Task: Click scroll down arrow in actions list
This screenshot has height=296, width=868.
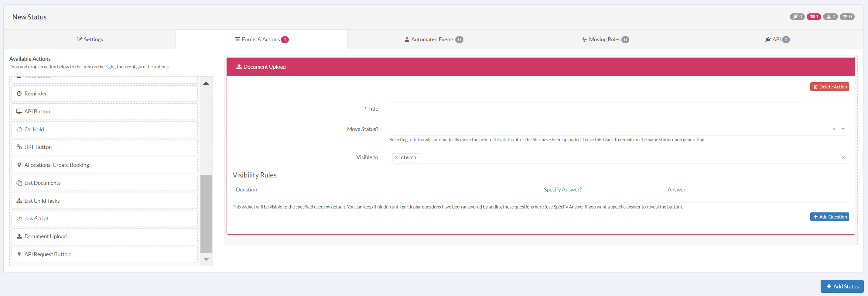Action: coord(206,259)
